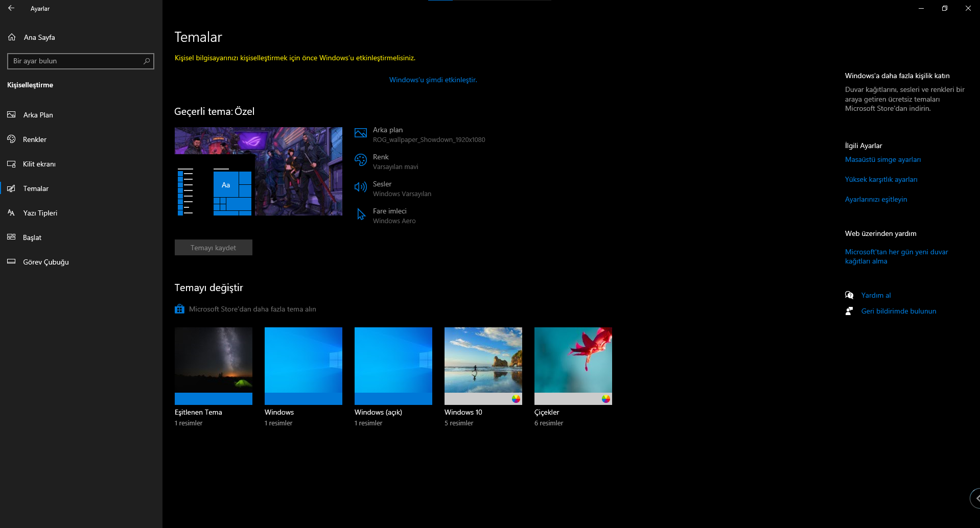Click the current theme preview image

[x=259, y=171]
